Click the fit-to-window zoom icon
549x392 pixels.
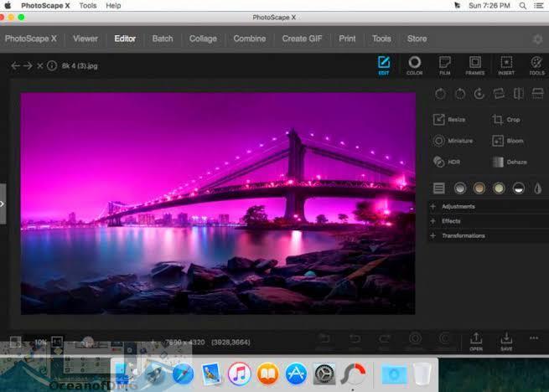point(15,342)
